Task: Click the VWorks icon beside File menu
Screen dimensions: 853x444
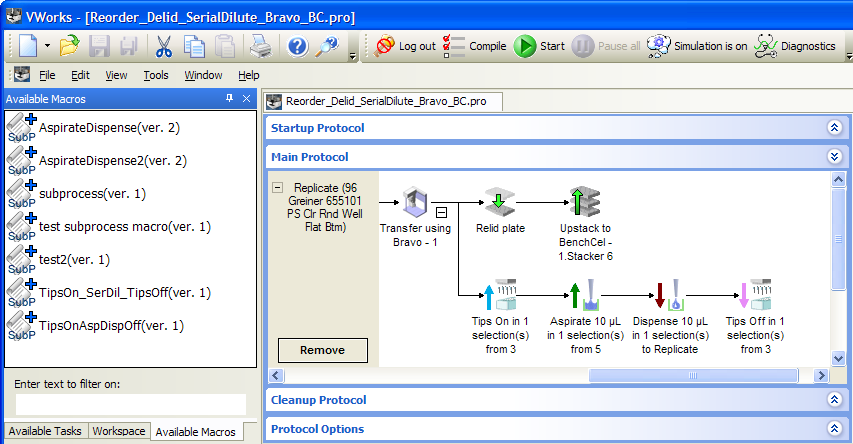Action: tap(22, 75)
